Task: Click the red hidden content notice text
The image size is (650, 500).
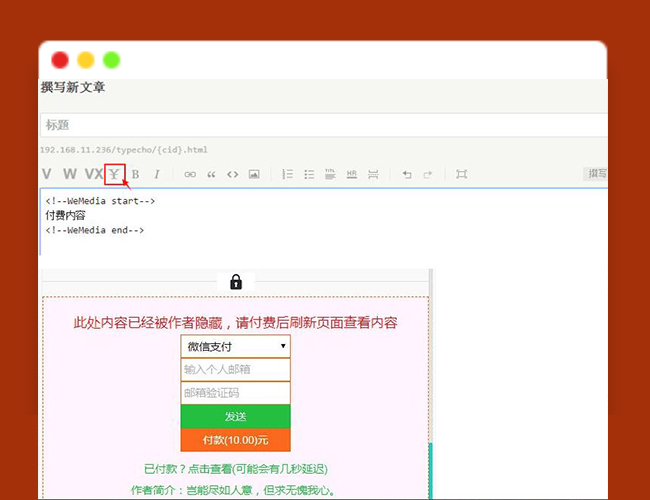Action: [235, 323]
